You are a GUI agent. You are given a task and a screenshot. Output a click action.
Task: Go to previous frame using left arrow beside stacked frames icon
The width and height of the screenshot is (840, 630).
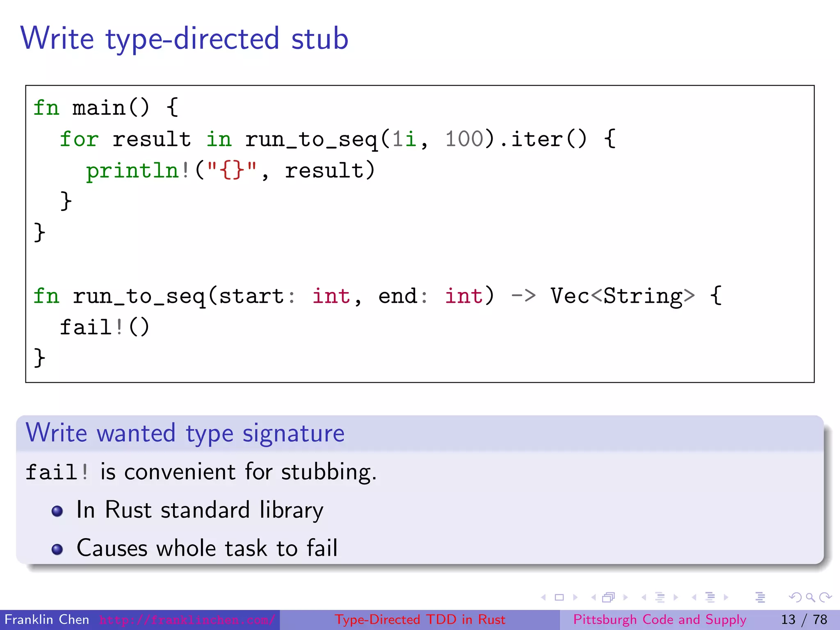click(593, 598)
